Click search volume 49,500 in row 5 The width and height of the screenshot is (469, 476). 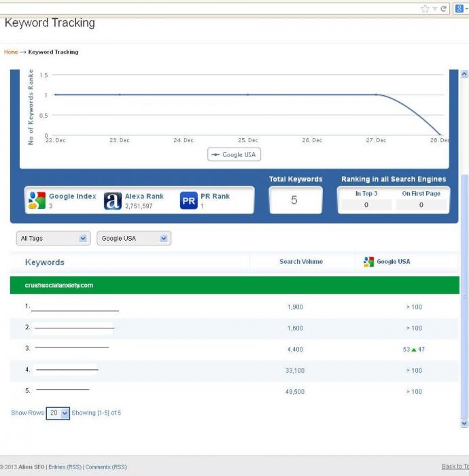pyautogui.click(x=294, y=392)
